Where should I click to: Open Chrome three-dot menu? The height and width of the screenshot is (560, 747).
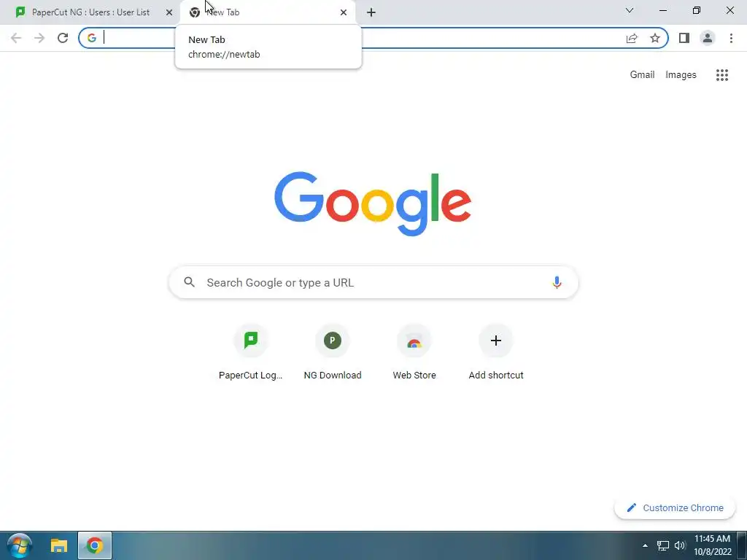[x=731, y=38]
